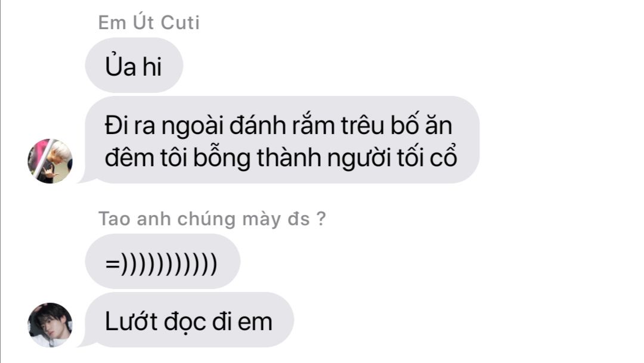Click the word "Ủa" in first bubble
Image resolution: width=644 pixels, height=363 pixels.
pos(120,66)
